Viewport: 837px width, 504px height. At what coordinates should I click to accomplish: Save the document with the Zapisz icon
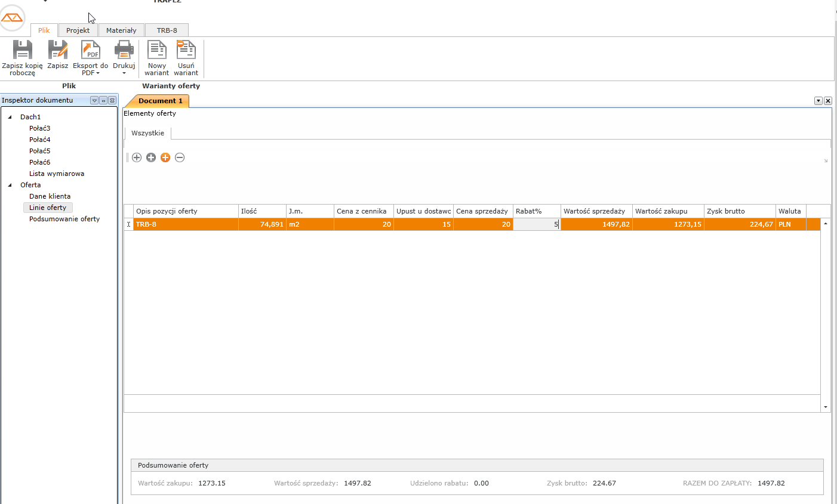58,51
